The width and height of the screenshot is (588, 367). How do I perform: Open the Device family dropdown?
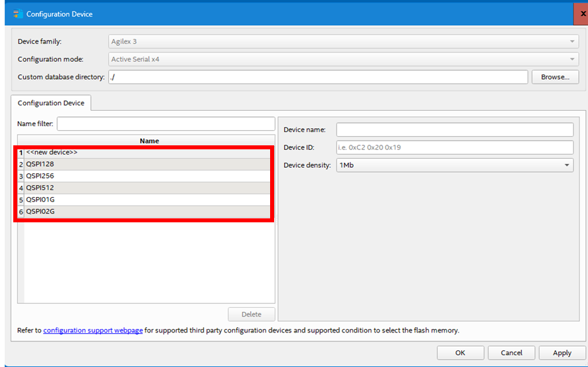(343, 42)
